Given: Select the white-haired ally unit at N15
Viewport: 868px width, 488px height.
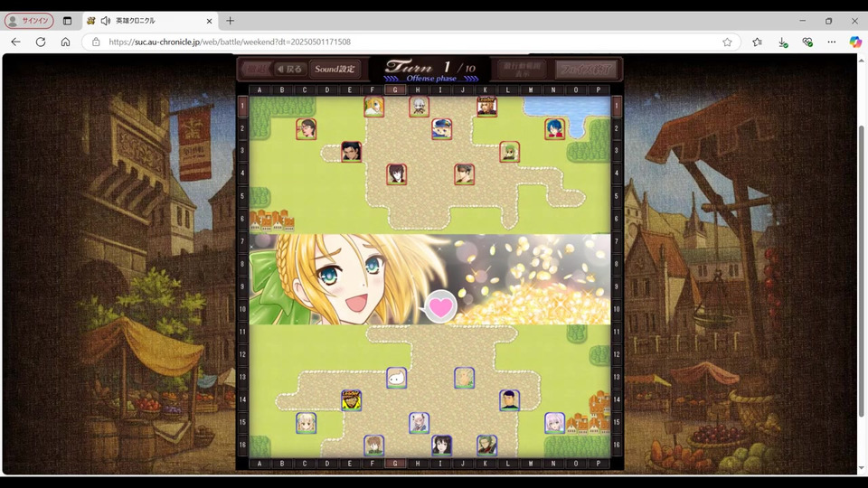Looking at the screenshot, I should [x=554, y=423].
